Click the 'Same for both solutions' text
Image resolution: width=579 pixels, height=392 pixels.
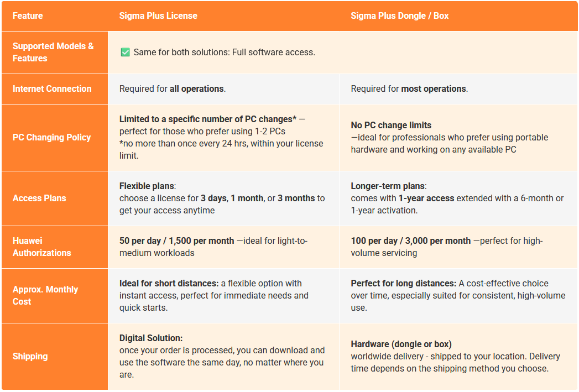(x=224, y=53)
